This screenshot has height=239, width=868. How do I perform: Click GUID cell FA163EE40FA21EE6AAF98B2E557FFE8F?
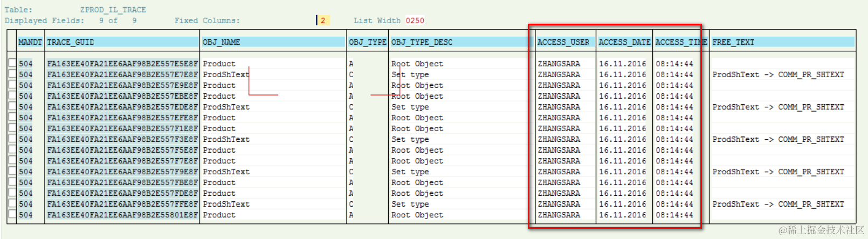[x=122, y=204]
